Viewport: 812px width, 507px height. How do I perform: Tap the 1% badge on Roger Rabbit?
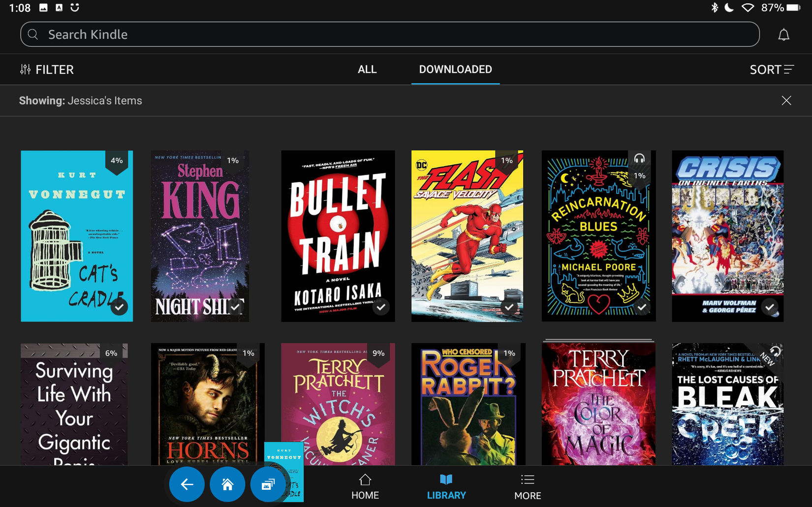coord(509,354)
